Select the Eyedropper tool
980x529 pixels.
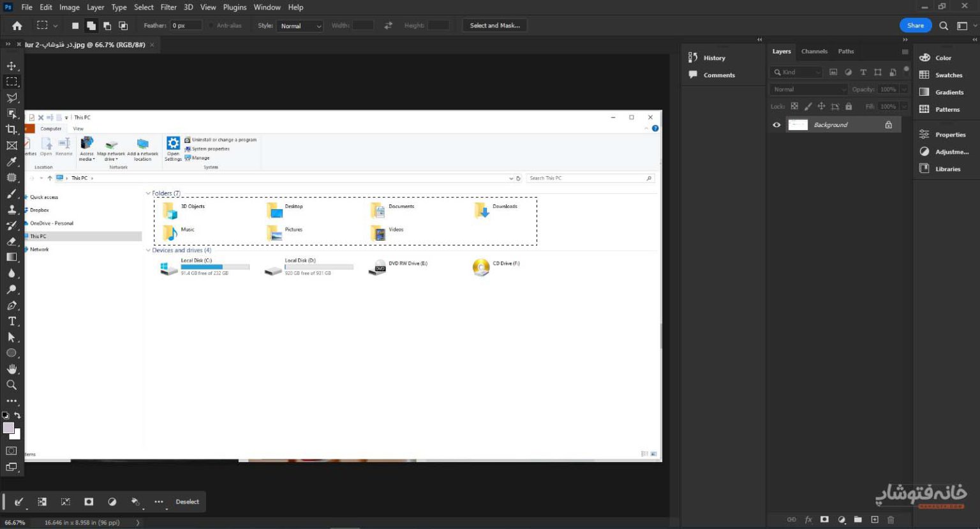[11, 161]
